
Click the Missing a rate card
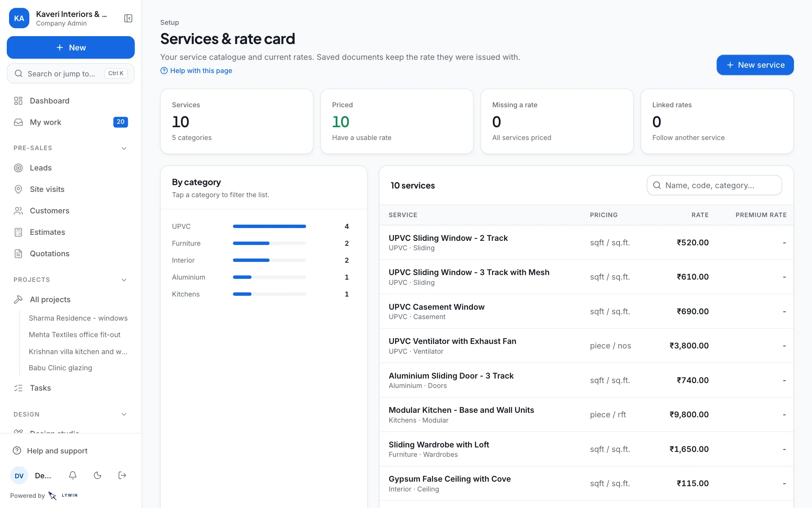(557, 121)
